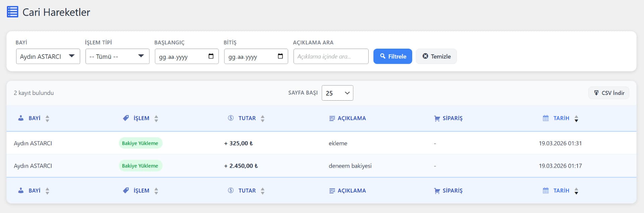Click the Açıklama search input field
644x213 pixels.
(x=331, y=56)
